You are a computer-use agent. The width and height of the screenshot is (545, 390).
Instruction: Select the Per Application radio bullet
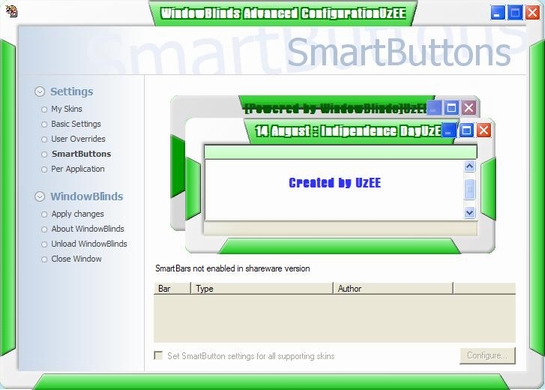tap(44, 170)
